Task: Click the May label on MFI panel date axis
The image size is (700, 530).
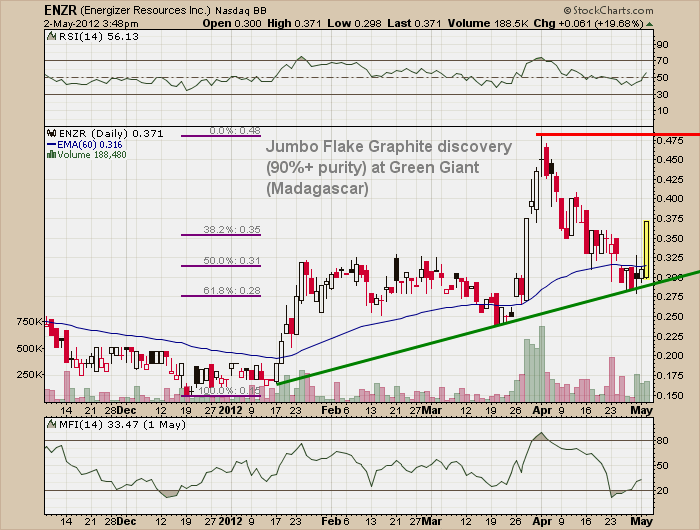Action: (x=642, y=521)
